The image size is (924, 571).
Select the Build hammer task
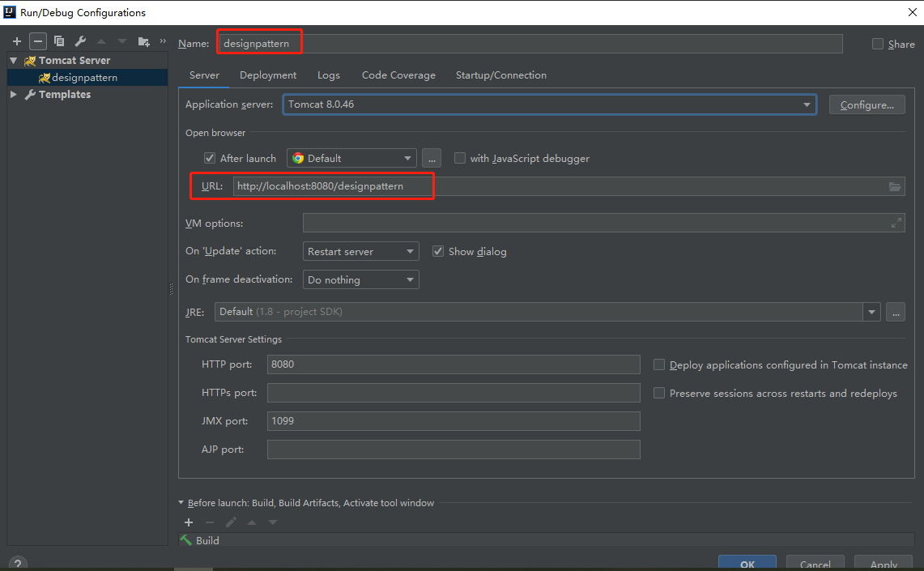(x=547, y=540)
